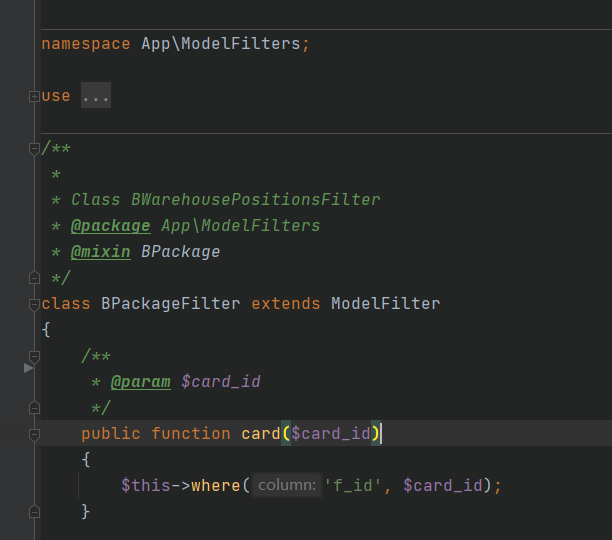Click the 'use' keyword

[56, 96]
